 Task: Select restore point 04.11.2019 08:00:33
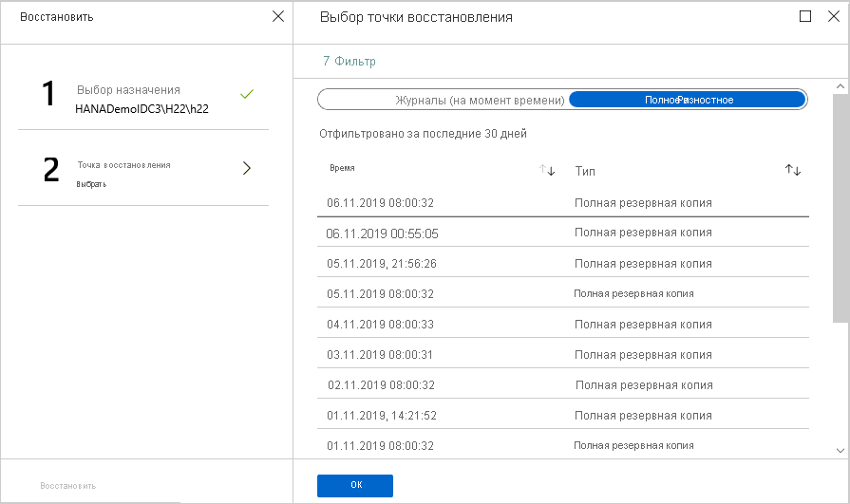pos(563,324)
